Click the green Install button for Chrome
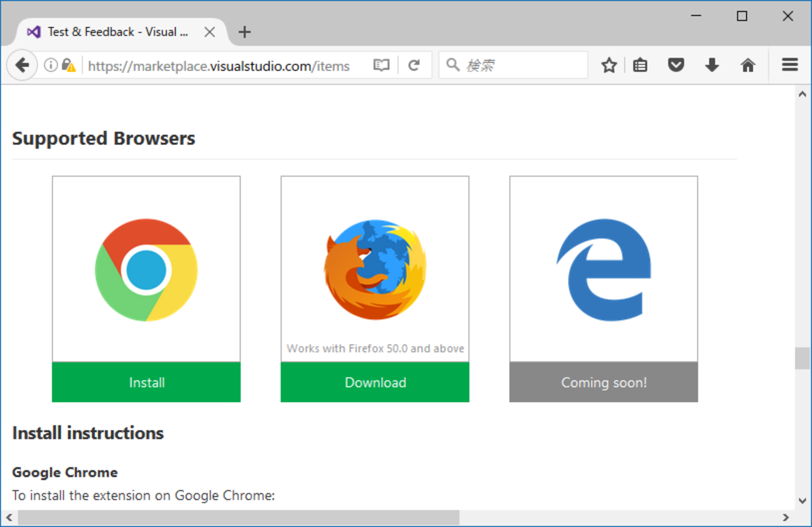The width and height of the screenshot is (812, 527). [x=146, y=382]
